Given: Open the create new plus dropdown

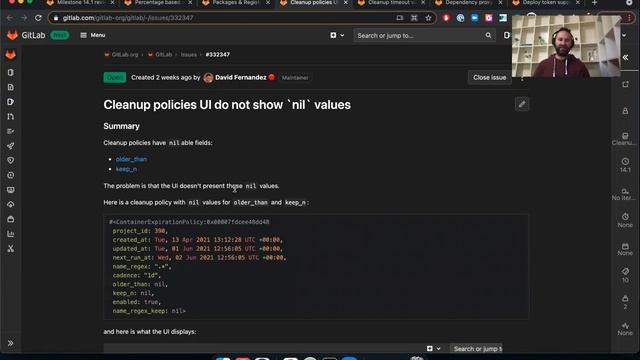Looking at the screenshot, I should pos(337,36).
